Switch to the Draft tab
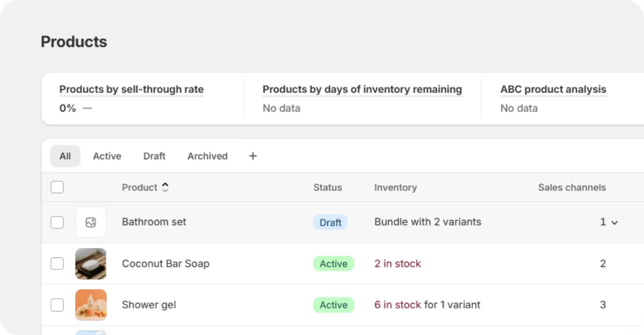Image resolution: width=644 pixels, height=335 pixels. [154, 156]
